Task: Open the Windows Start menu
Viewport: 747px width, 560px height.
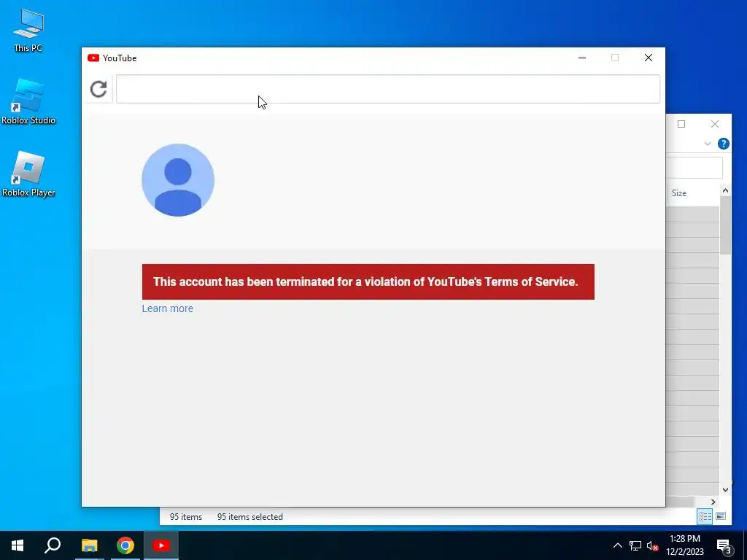Action: click(18, 545)
